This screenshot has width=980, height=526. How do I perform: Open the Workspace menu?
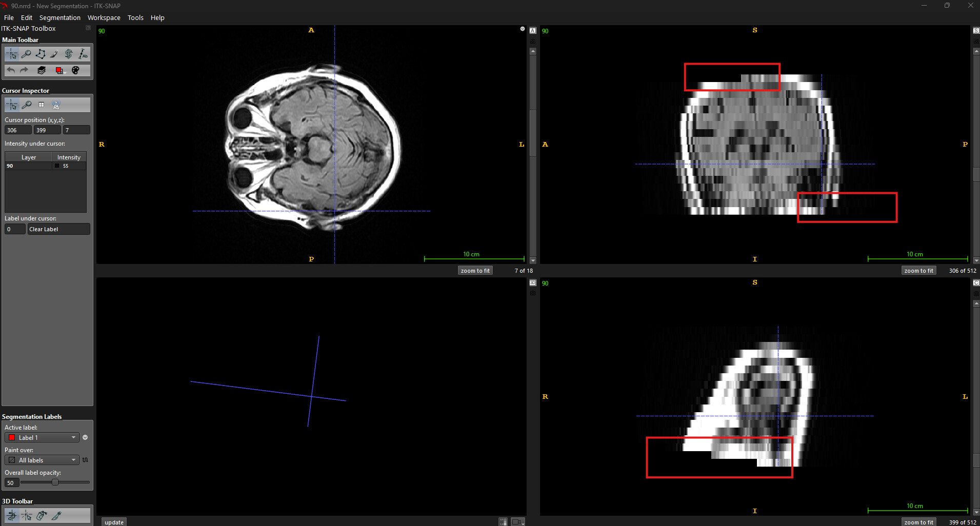(104, 17)
